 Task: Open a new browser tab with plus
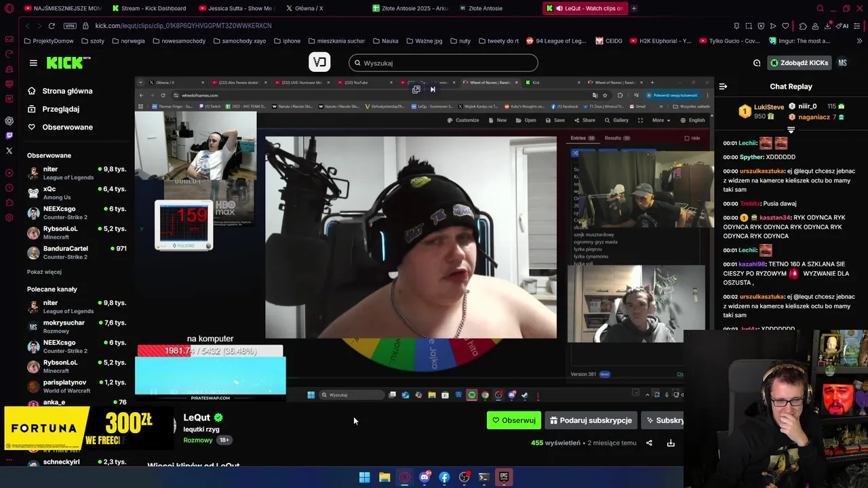click(x=634, y=8)
